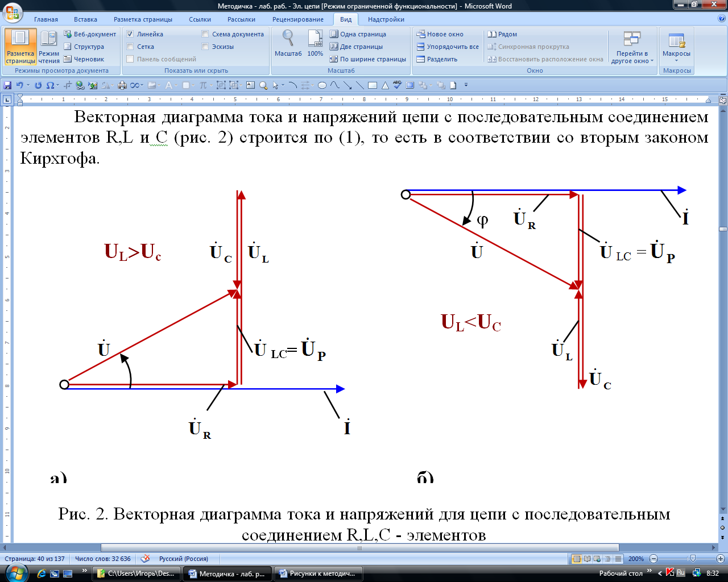Viewport: 728px width, 582px height.
Task: Switch to Разметка страницы ribbon tab
Action: tap(143, 19)
